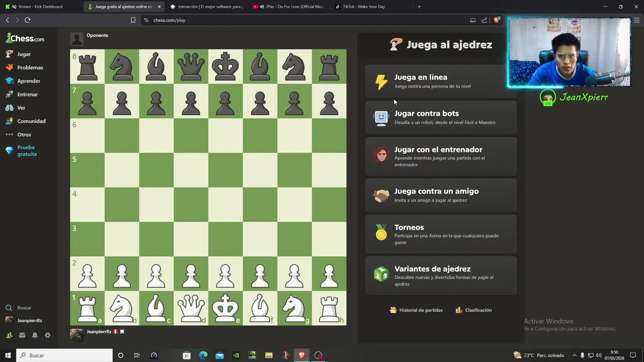Image resolution: width=644 pixels, height=362 pixels.
Task: Click the JeanpierrRz avatar below the board
Action: [76, 335]
